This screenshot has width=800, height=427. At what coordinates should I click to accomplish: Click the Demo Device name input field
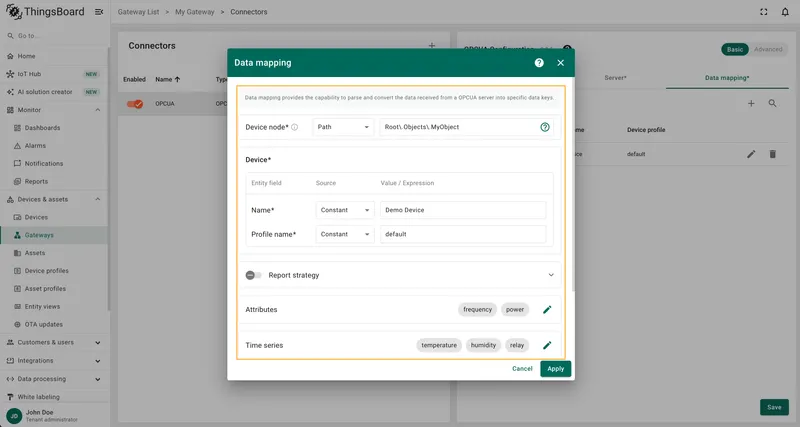(463, 210)
